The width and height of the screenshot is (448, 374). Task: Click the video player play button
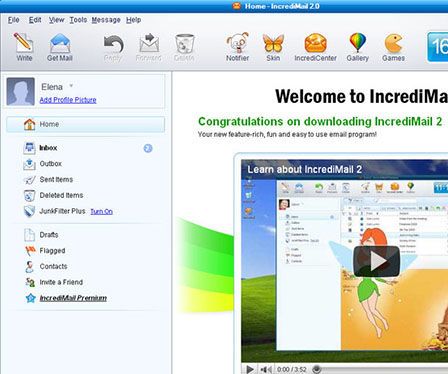250,369
